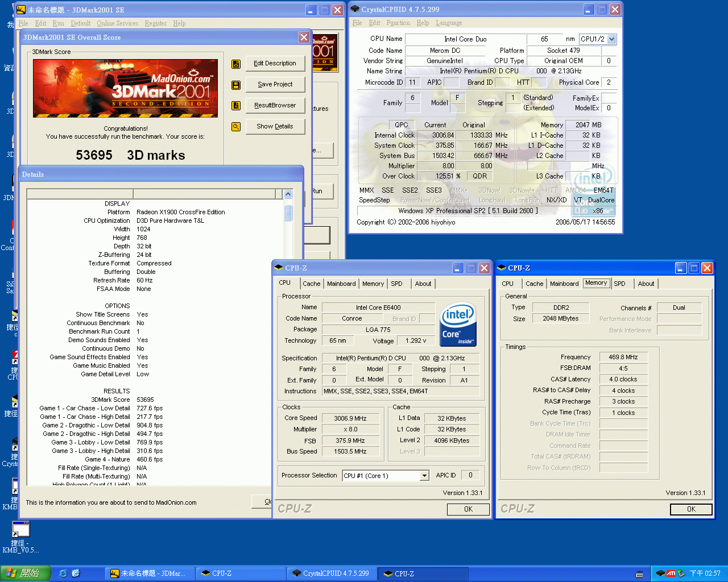
Task: Open the CPU1/2 selector dropdown in CrystalCPUID
Action: [611, 39]
